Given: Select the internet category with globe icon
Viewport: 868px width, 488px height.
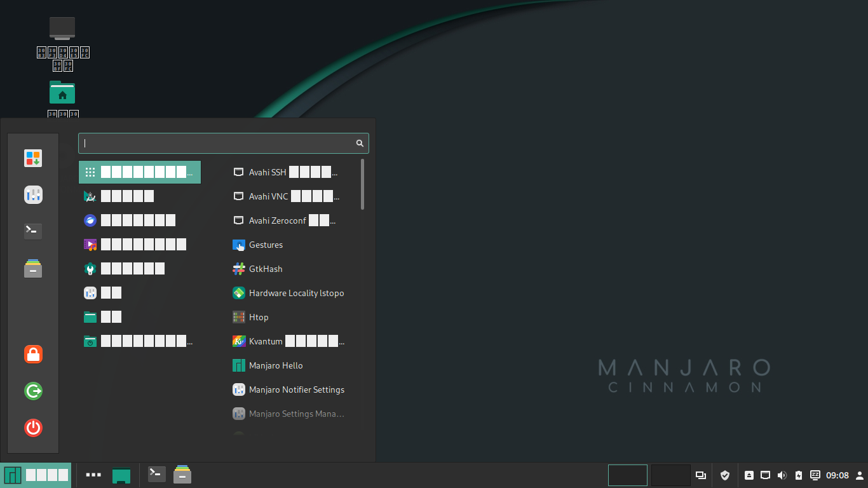Looking at the screenshot, I should (x=140, y=220).
